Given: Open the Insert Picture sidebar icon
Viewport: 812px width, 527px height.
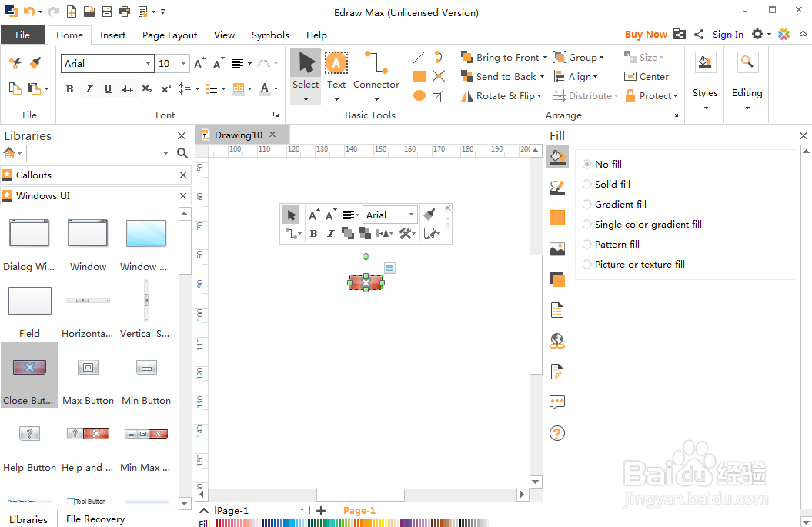Looking at the screenshot, I should (557, 249).
